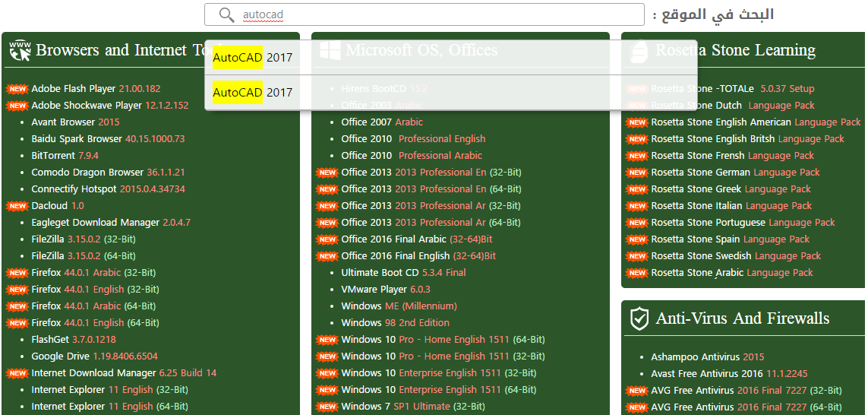868x415 pixels.
Task: Click the shield icon beside Anti-Virus And Firewalls
Action: tap(639, 318)
